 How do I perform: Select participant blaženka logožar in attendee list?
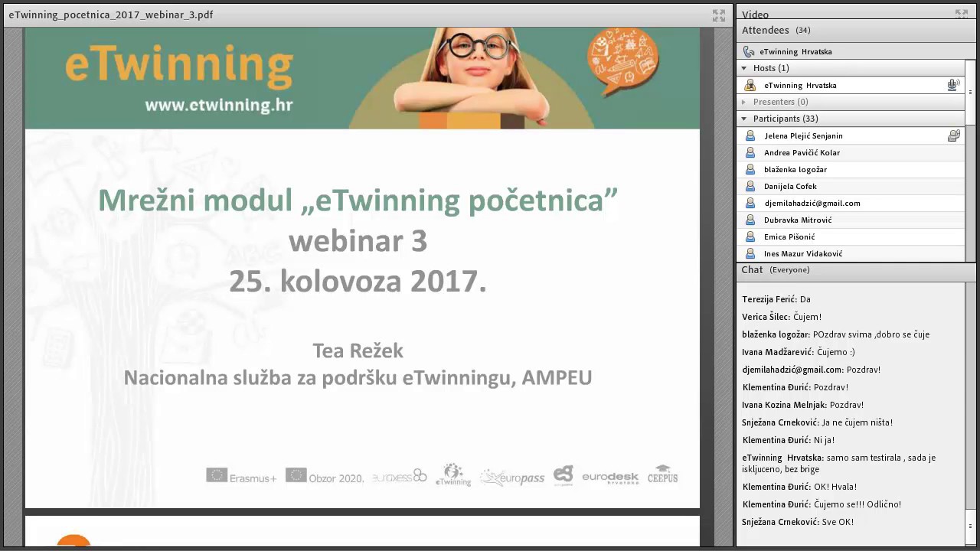(x=851, y=169)
